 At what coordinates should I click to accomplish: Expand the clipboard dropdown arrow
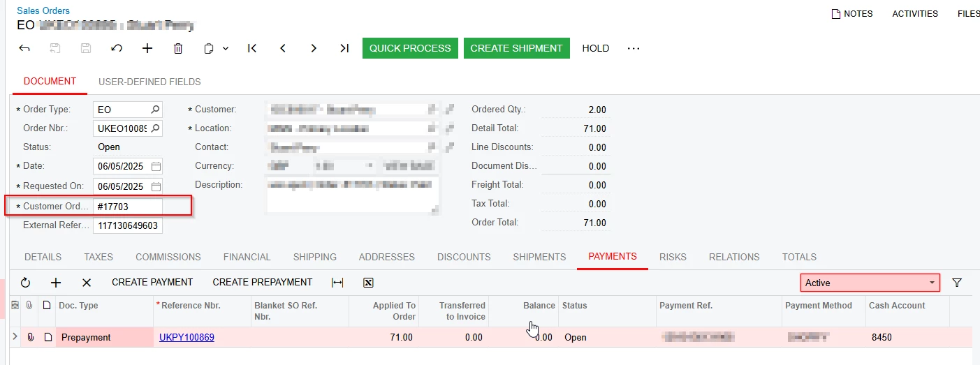(x=226, y=48)
